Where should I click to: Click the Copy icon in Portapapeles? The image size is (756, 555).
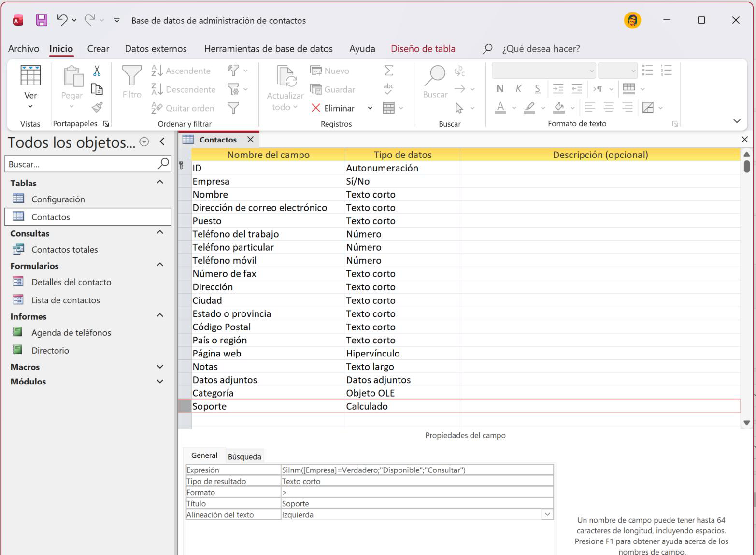click(x=97, y=89)
